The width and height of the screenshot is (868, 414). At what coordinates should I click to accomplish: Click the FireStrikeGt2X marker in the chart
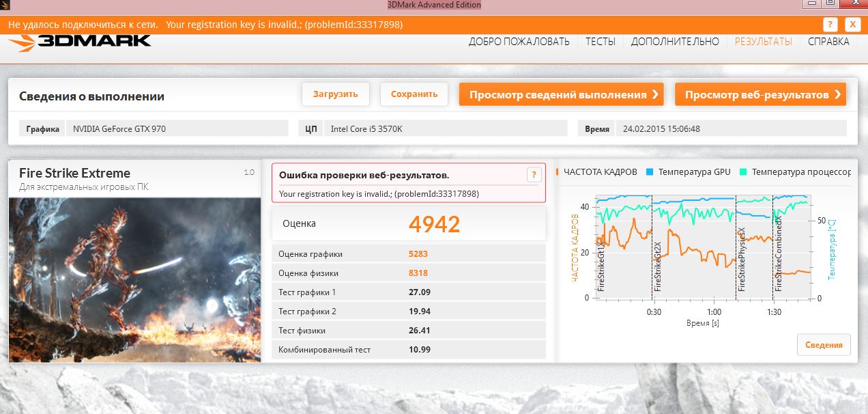click(658, 267)
